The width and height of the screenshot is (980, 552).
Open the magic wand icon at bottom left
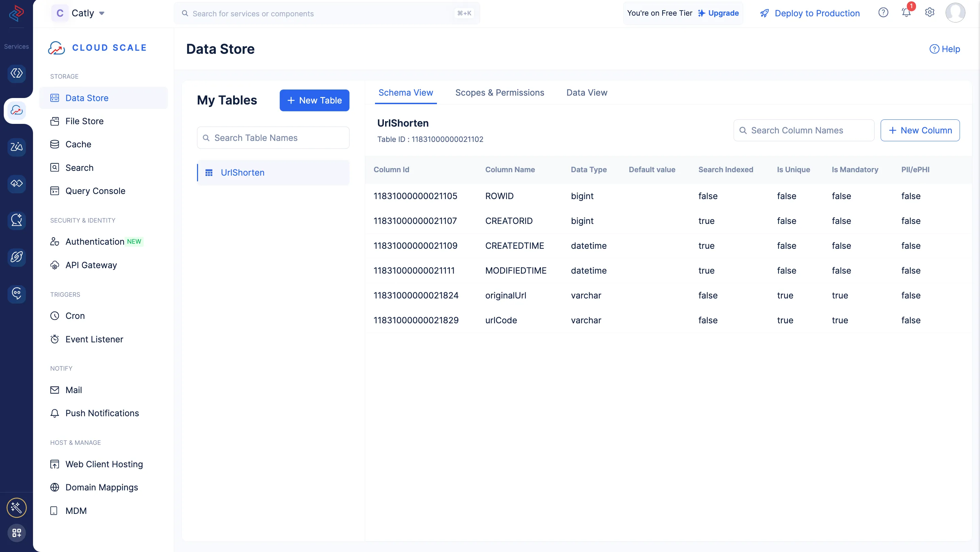click(x=16, y=507)
